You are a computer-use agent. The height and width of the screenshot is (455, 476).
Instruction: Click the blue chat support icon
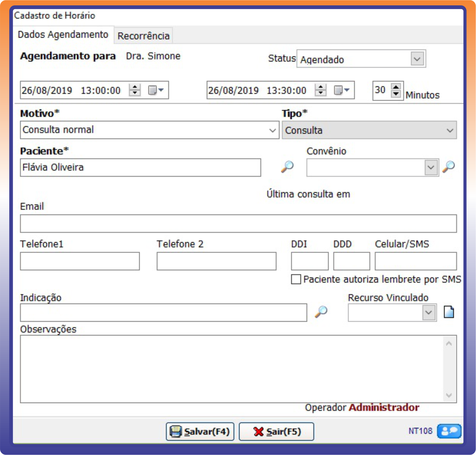[x=449, y=431]
